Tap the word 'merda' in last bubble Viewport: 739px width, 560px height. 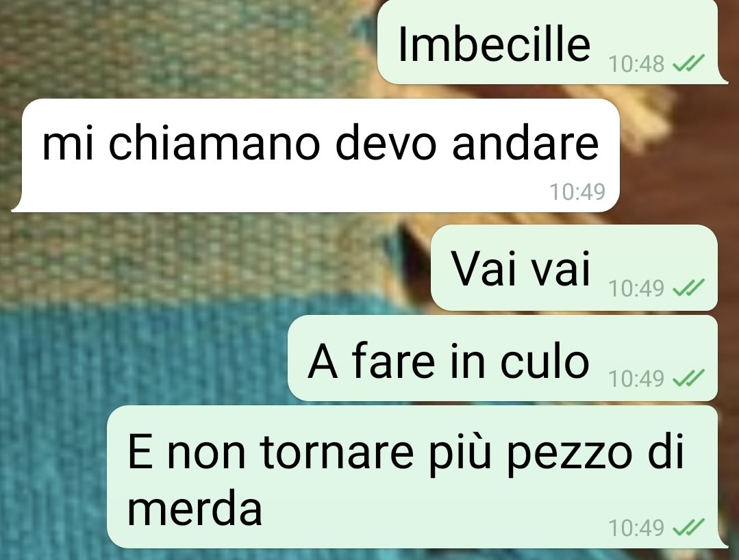tap(195, 508)
